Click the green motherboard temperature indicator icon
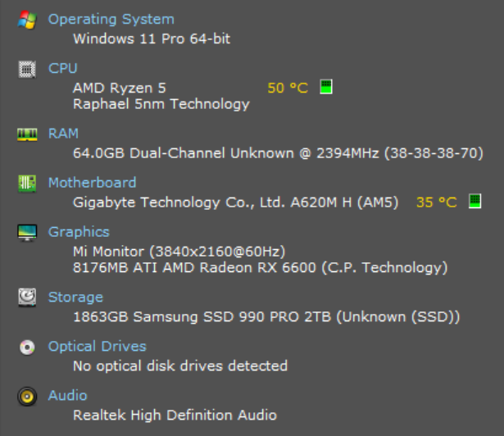The height and width of the screenshot is (436, 504). pyautogui.click(x=474, y=201)
